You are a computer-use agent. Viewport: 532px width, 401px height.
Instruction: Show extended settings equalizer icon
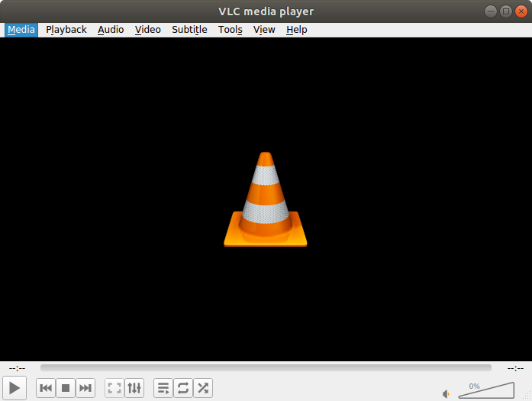[x=134, y=388]
